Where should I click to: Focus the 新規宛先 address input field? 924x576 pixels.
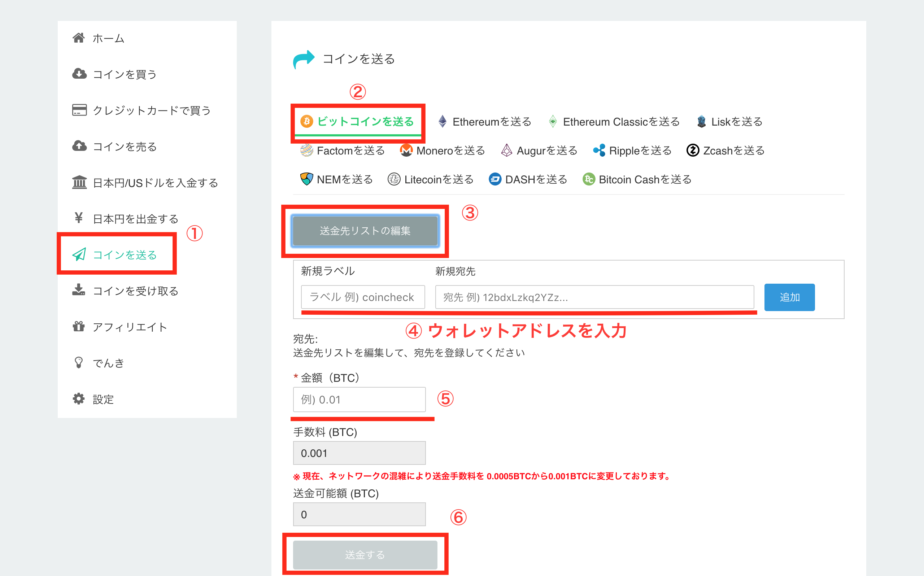pyautogui.click(x=594, y=297)
